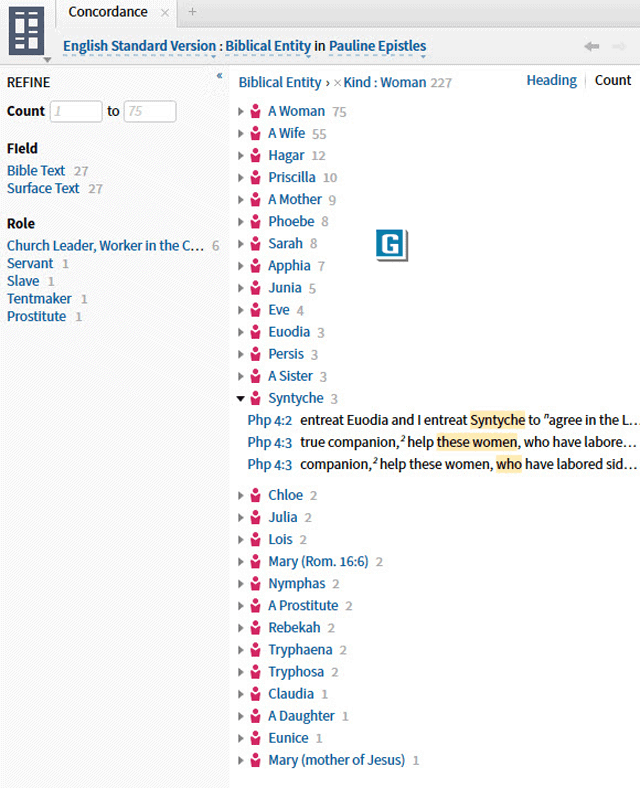Click the woman icon beside Hagar
The width and height of the screenshot is (640, 788).
[x=256, y=156]
